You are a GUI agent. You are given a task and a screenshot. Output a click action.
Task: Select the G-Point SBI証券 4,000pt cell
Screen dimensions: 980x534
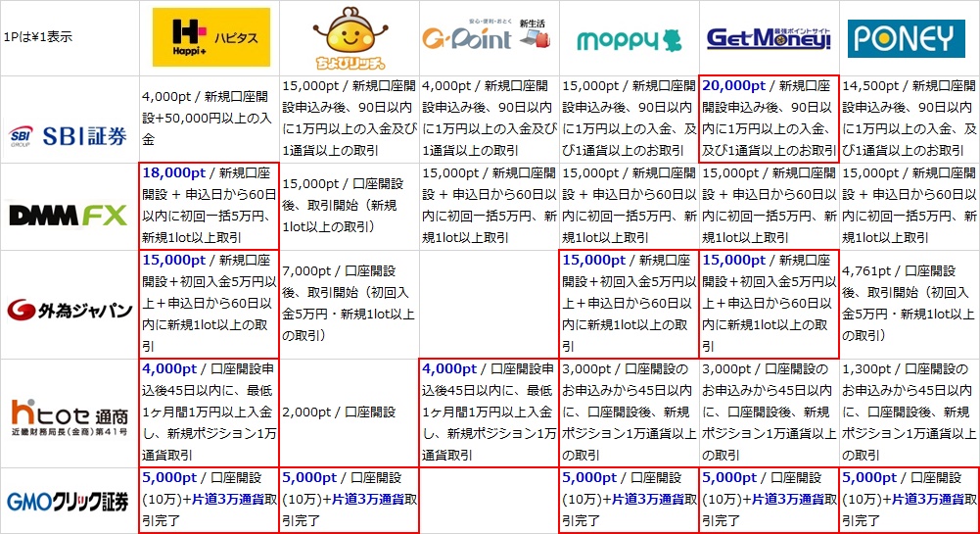[490, 120]
